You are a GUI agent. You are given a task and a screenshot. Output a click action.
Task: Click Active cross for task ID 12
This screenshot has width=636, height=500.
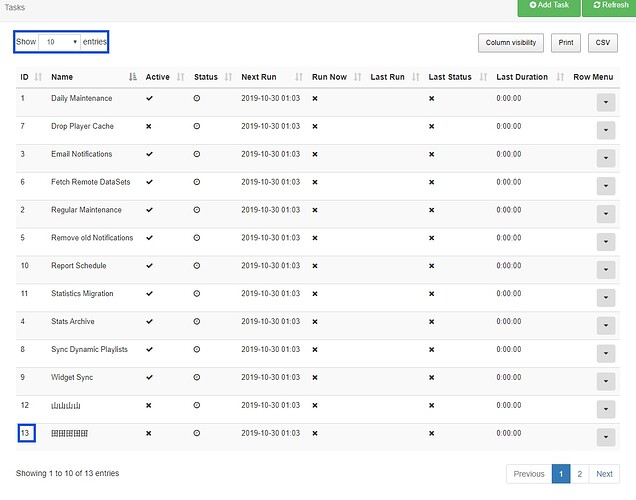[148, 406]
